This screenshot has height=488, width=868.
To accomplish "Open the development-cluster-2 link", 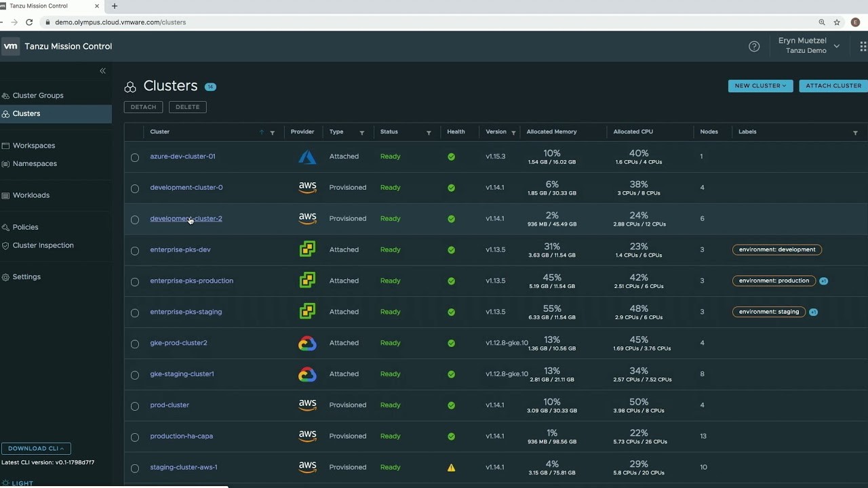I will click(186, 219).
